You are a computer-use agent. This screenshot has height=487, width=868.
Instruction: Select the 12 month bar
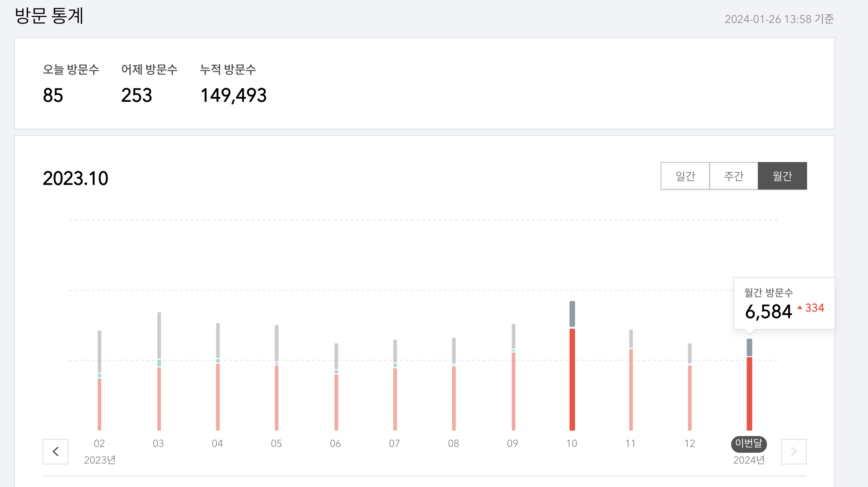click(690, 387)
